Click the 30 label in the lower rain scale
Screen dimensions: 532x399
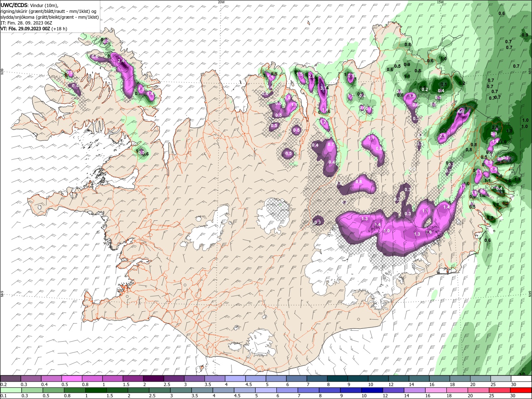click(514, 396)
